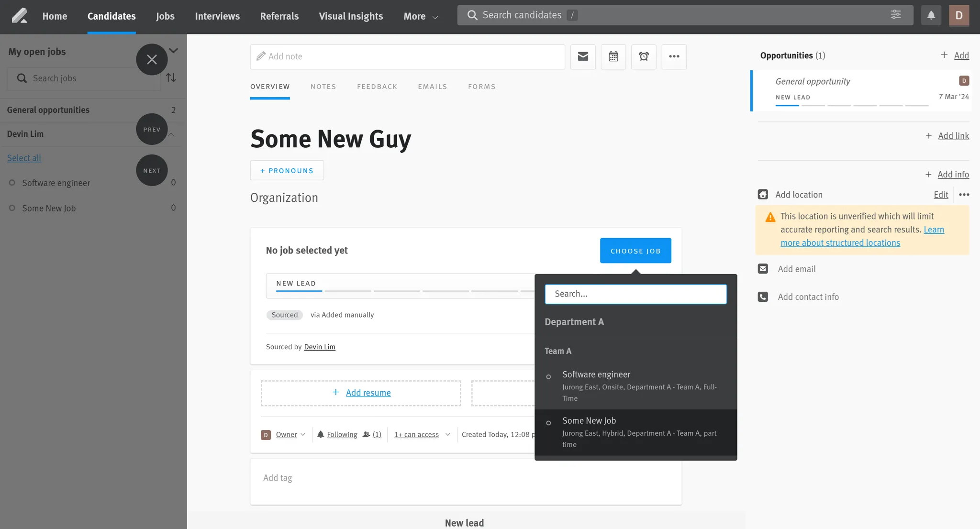Open notifications bell icon
The height and width of the screenshot is (529, 980).
[x=931, y=15]
